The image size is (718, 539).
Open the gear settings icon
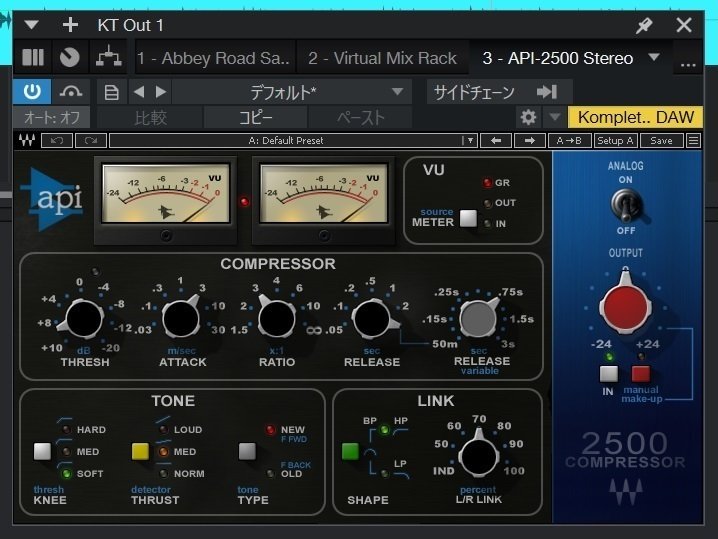528,118
